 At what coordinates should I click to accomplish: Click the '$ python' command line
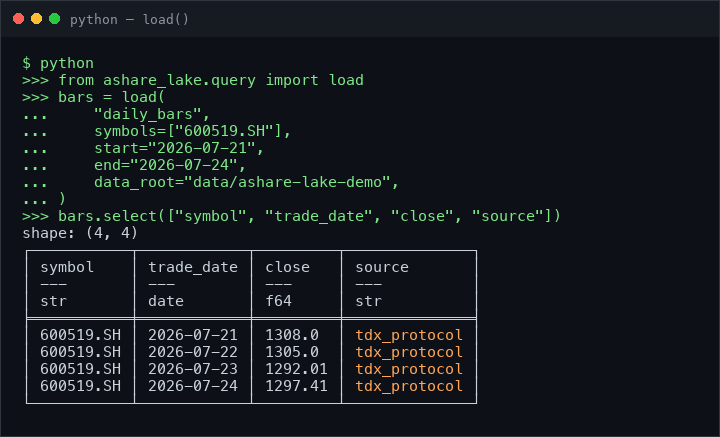point(58,63)
